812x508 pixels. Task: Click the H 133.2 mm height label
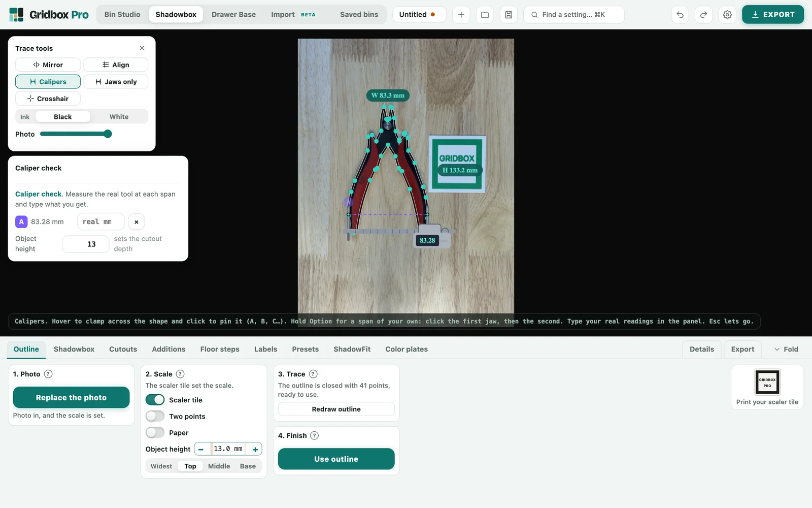pyautogui.click(x=460, y=170)
